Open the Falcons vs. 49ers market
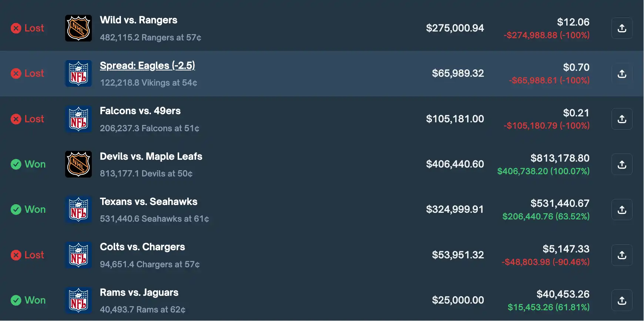This screenshot has width=644, height=321. click(140, 111)
